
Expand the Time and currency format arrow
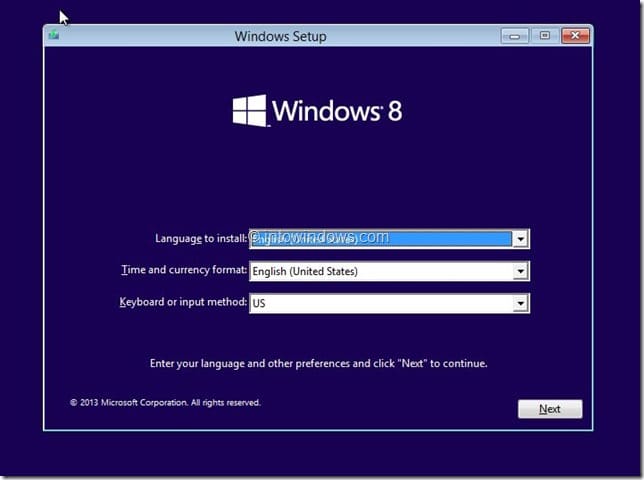tap(520, 271)
